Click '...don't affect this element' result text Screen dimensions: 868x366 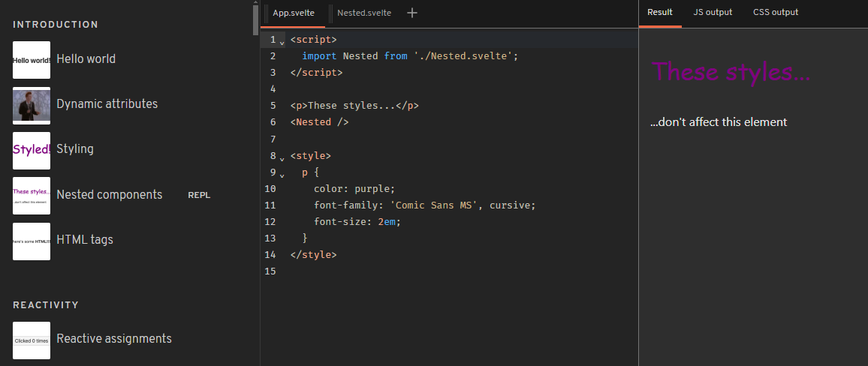click(x=719, y=121)
